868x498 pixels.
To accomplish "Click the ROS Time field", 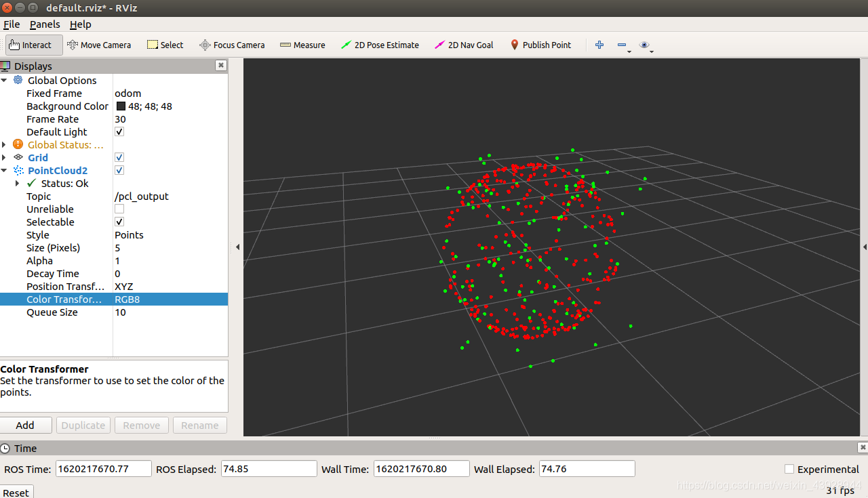I will [104, 469].
